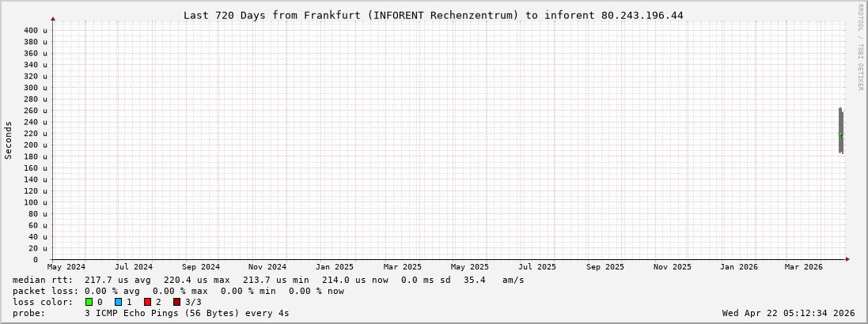Click the 'Seconds' y-axis label
This screenshot has width=868, height=324.
pos(9,140)
